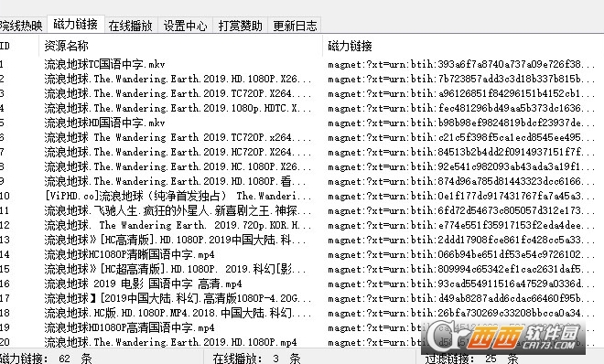This screenshot has height=364, width=604.
Task: Click the 磁力链接: 62 条 status entry
Action: coord(46,359)
